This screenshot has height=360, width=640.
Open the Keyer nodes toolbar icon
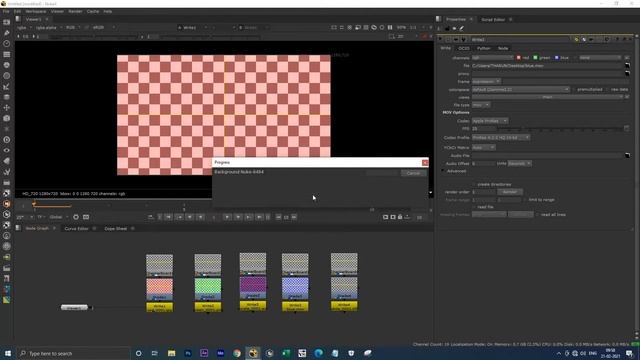pos(7,87)
